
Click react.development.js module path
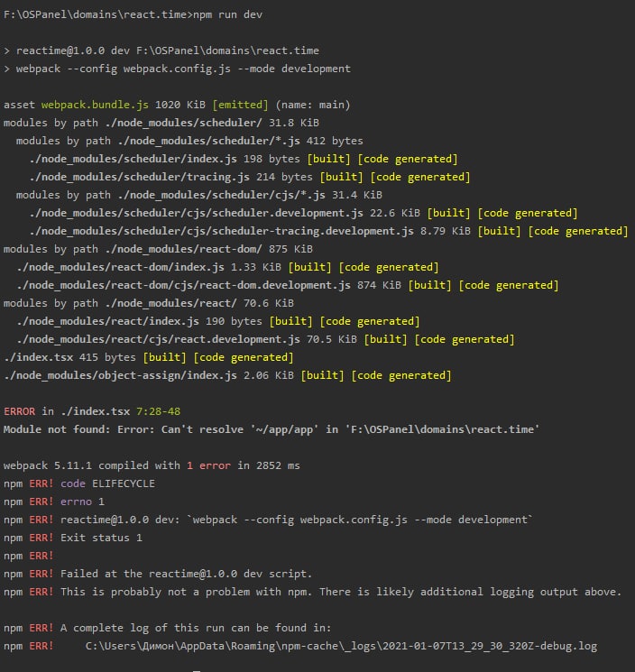[x=158, y=339]
